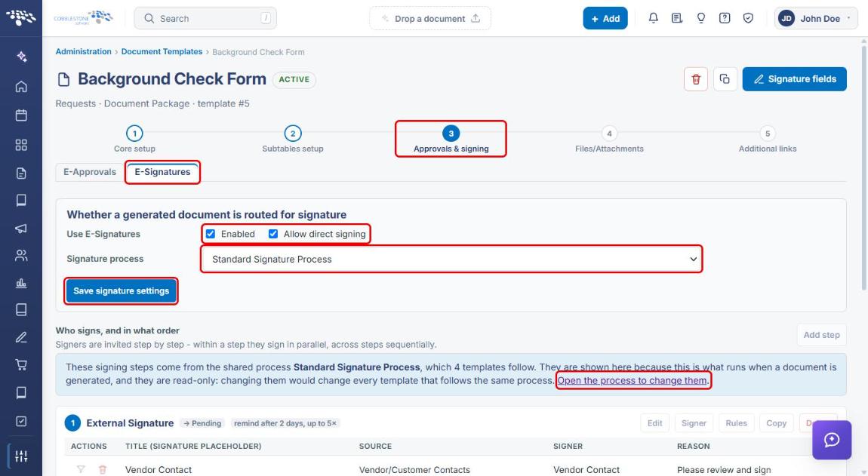This screenshot has height=476, width=868.
Task: Click trash icon in Vendor Contact row
Action: click(x=103, y=469)
